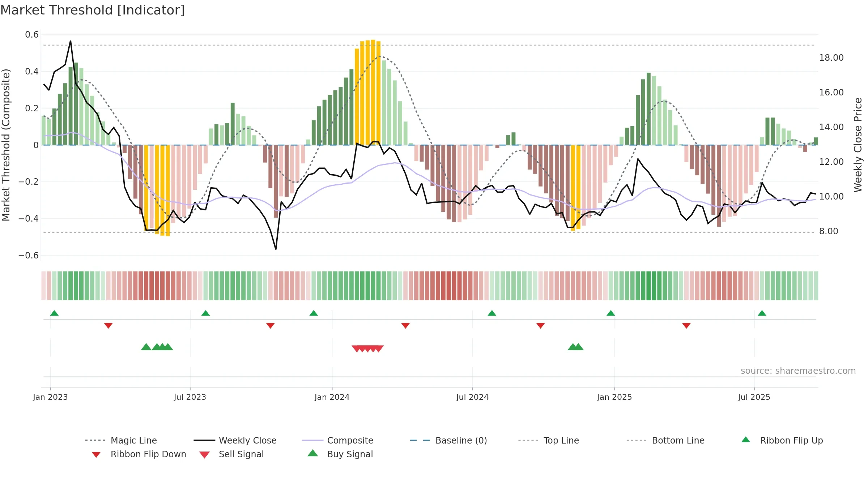Click the 10.00 right axis price label
Screen dimensions: 868x488
coord(831,197)
